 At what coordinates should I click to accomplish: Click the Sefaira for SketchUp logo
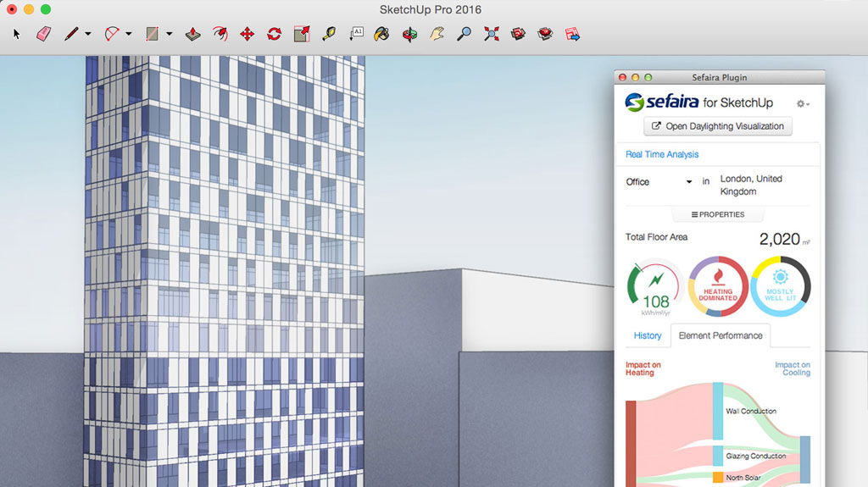(x=698, y=102)
